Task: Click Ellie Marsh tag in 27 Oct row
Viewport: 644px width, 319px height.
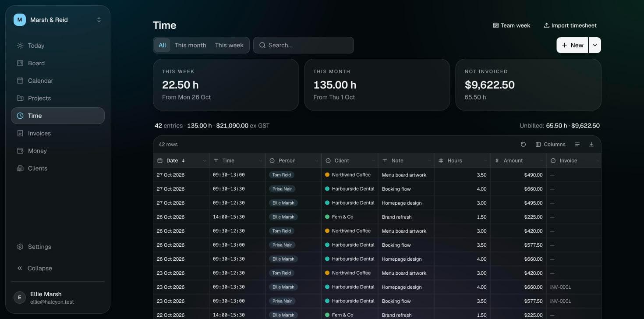Action: click(283, 203)
